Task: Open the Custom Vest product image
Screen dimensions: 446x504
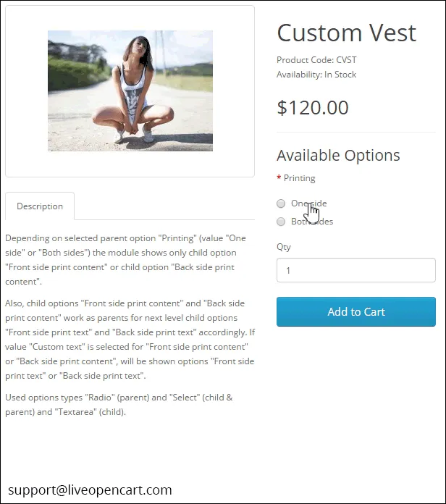Action: coord(130,91)
